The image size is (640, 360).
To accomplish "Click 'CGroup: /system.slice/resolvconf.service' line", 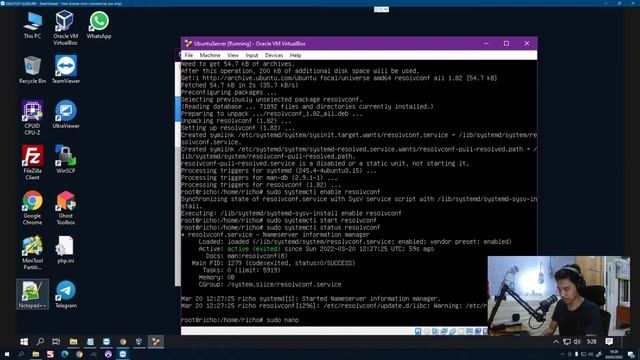I will pos(270,284).
